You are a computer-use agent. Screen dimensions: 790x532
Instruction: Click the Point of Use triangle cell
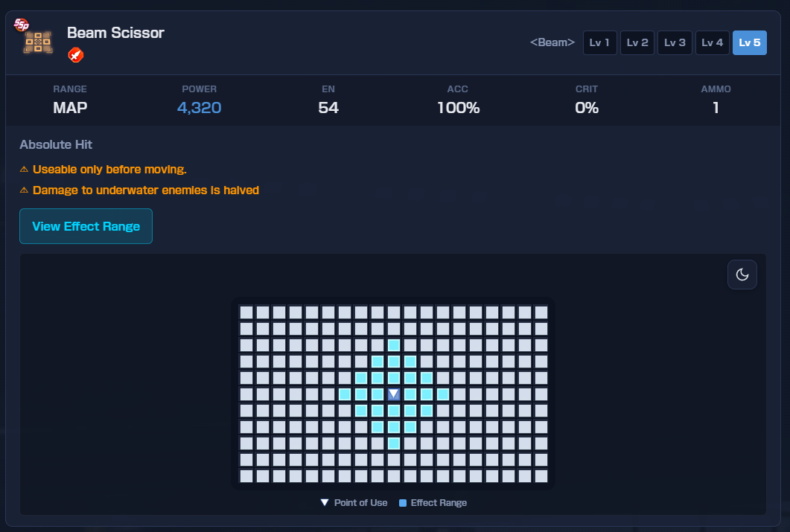(x=393, y=394)
